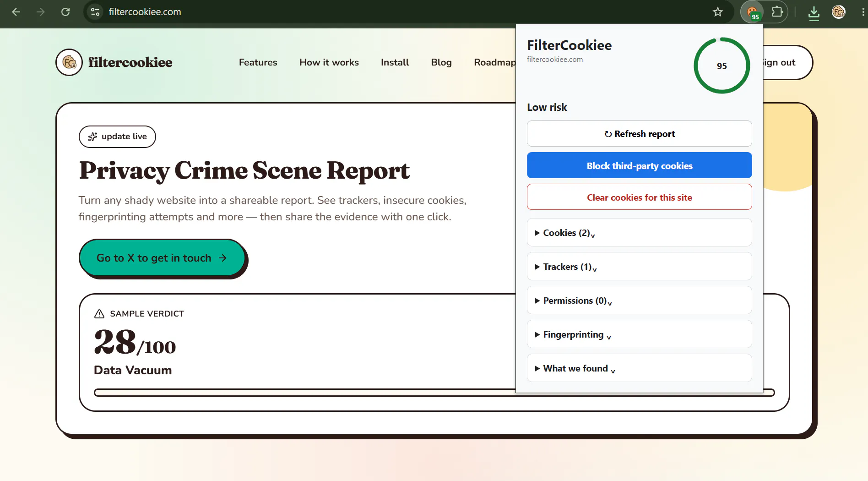Click the SAMPLE VERDICT label

click(147, 314)
